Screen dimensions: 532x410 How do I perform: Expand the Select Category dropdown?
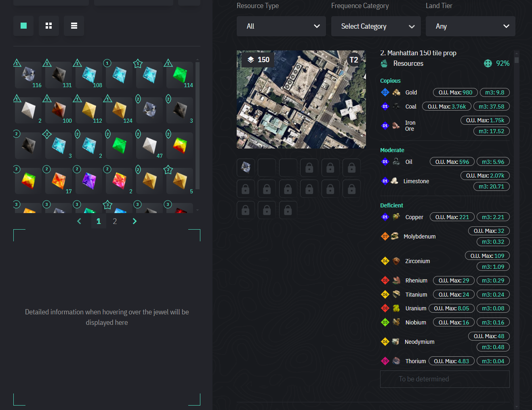coord(376,26)
